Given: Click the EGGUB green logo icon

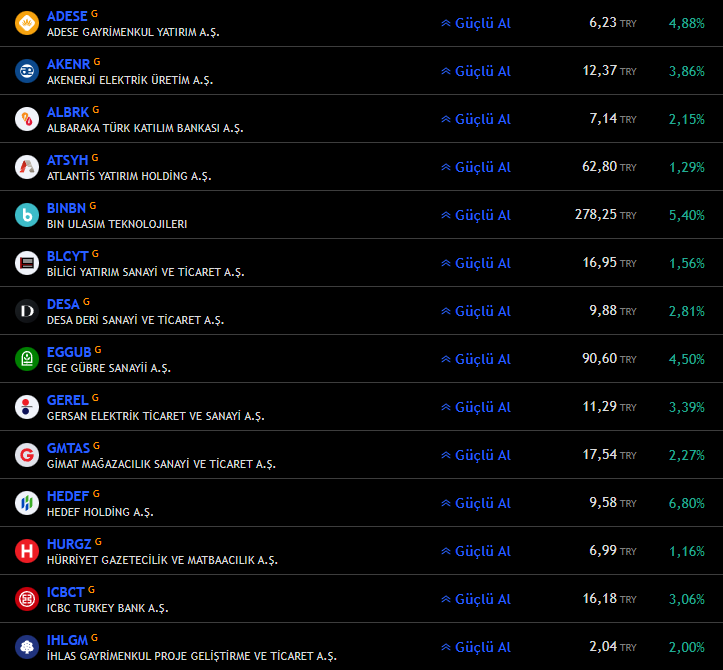Looking at the screenshot, I should [x=27, y=359].
